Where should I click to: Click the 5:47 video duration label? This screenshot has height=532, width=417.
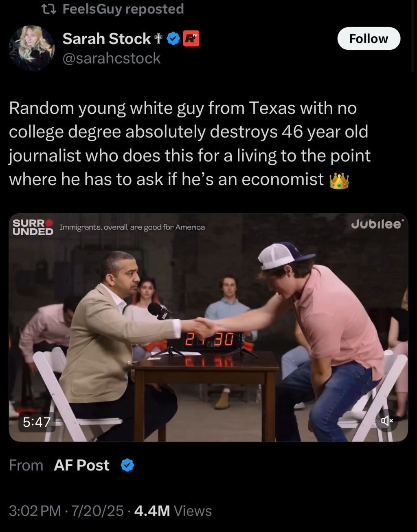37,422
